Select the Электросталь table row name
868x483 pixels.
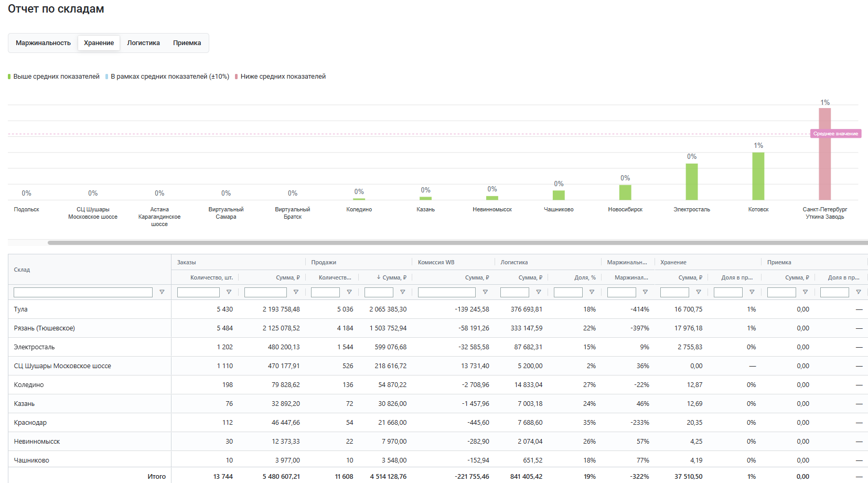click(34, 347)
